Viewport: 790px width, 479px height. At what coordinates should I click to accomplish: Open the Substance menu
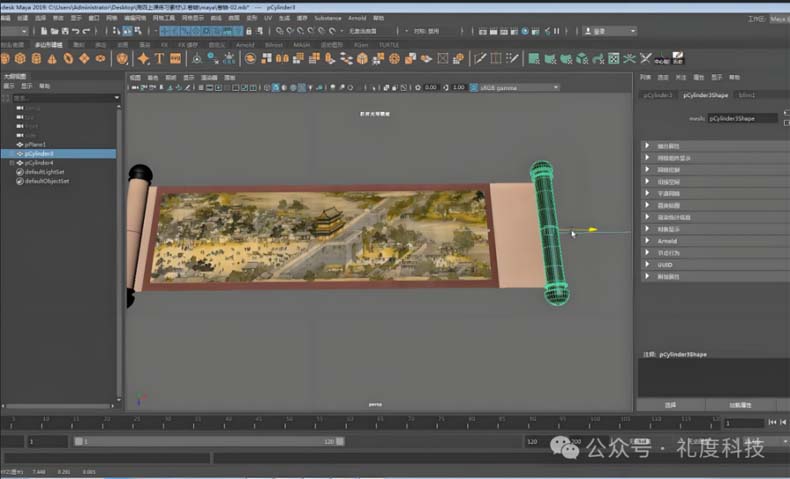[327, 18]
